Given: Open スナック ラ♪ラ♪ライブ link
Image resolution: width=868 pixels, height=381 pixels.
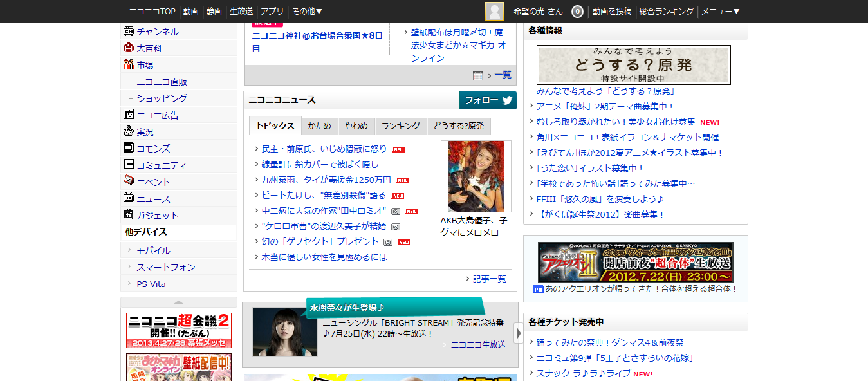Looking at the screenshot, I should point(584,373).
